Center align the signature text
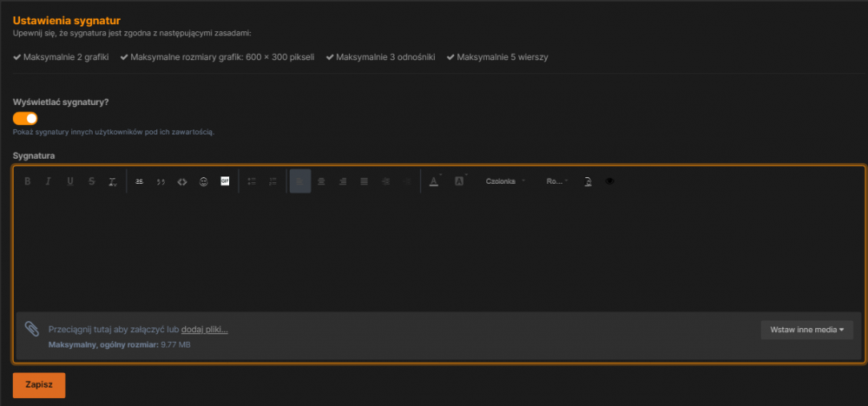 (x=321, y=181)
